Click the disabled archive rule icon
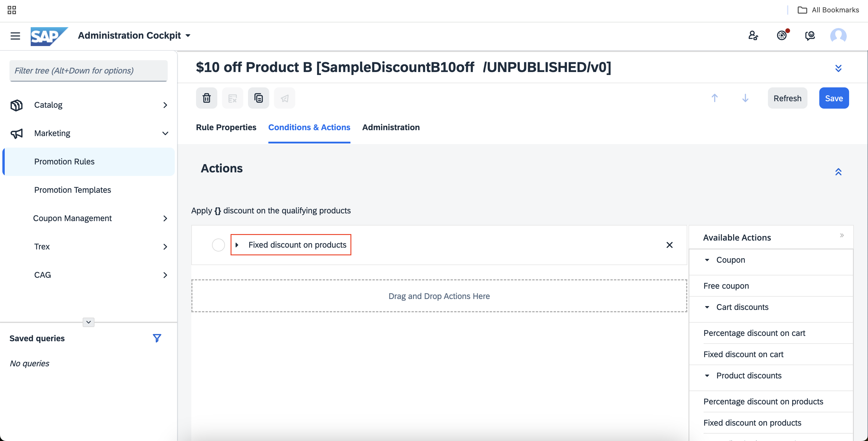 pyautogui.click(x=233, y=98)
